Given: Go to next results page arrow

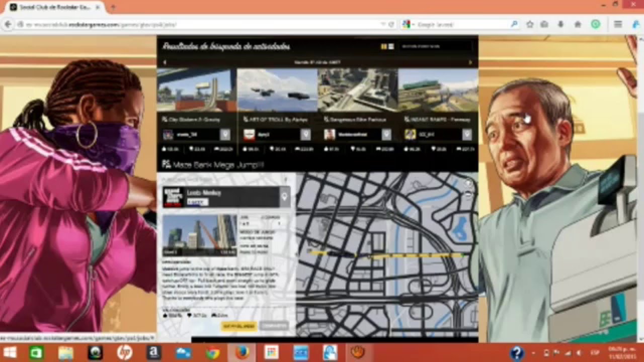Looking at the screenshot, I should 470,62.
